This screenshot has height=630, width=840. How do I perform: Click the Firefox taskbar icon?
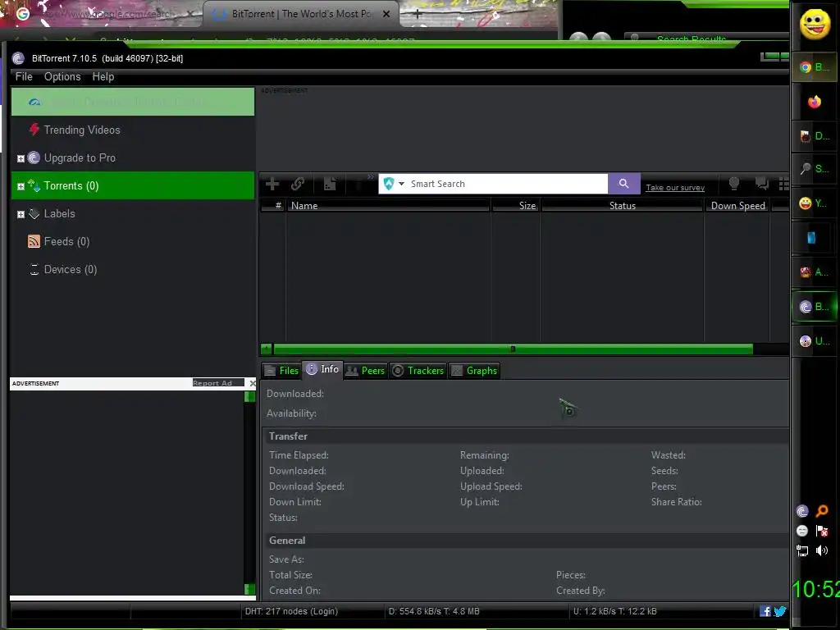815,102
